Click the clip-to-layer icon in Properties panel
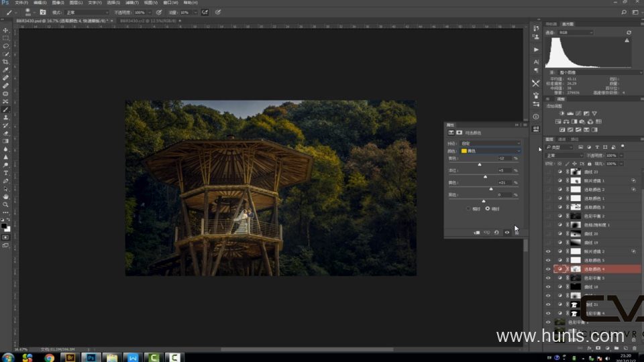This screenshot has width=644, height=362. [x=477, y=232]
